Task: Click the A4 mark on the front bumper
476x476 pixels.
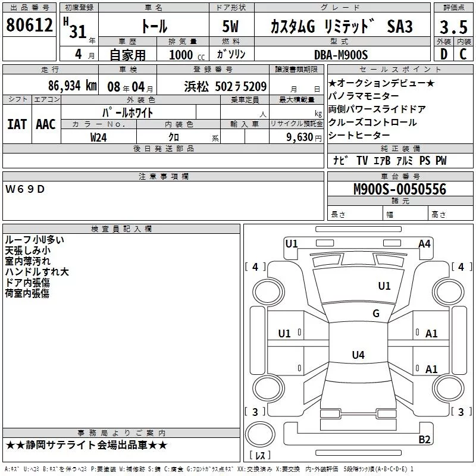Action: [424, 244]
